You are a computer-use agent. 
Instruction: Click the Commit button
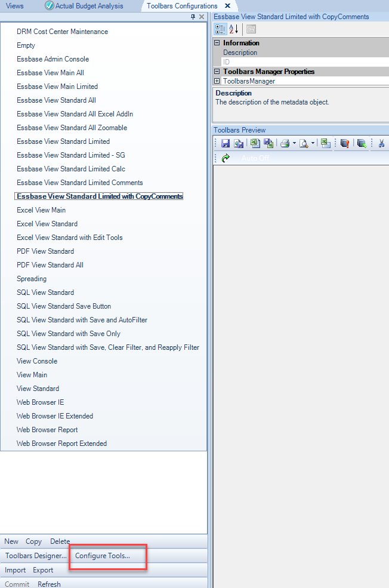pyautogui.click(x=17, y=584)
